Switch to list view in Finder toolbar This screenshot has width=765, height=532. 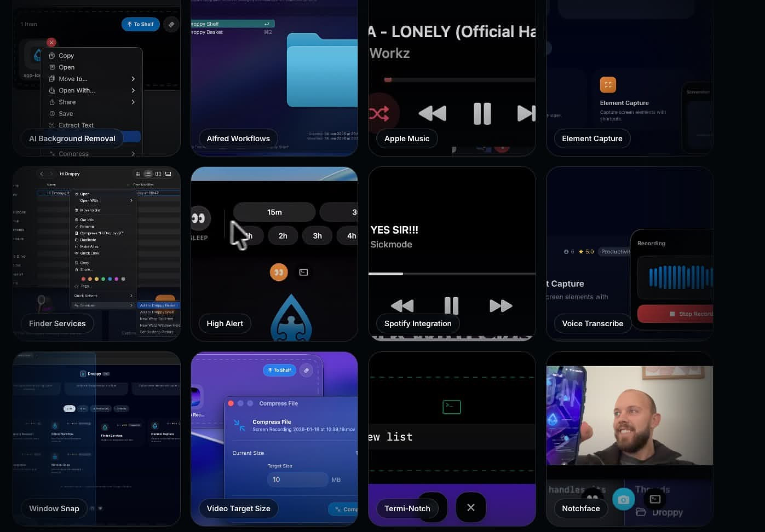click(x=148, y=174)
